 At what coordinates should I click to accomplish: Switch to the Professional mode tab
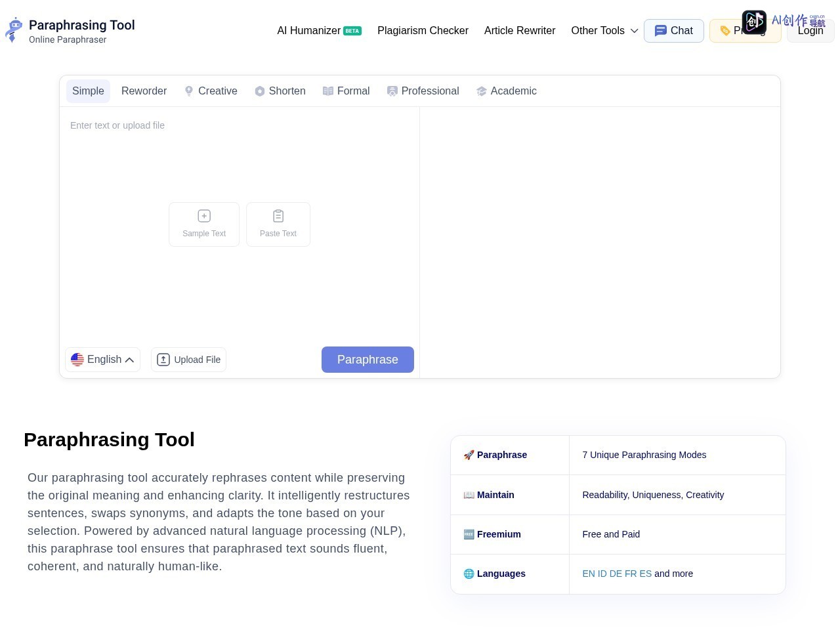click(x=423, y=91)
